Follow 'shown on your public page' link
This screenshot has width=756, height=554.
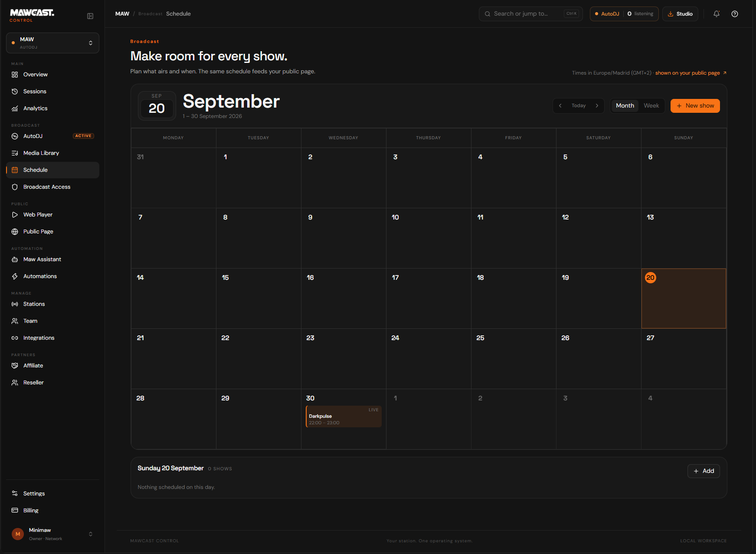691,73
